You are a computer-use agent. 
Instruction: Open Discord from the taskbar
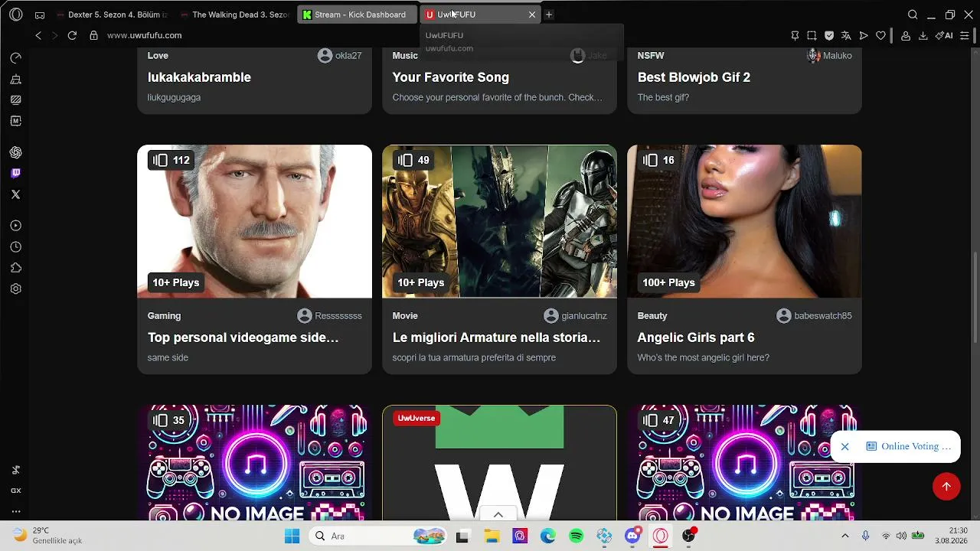pos(632,536)
